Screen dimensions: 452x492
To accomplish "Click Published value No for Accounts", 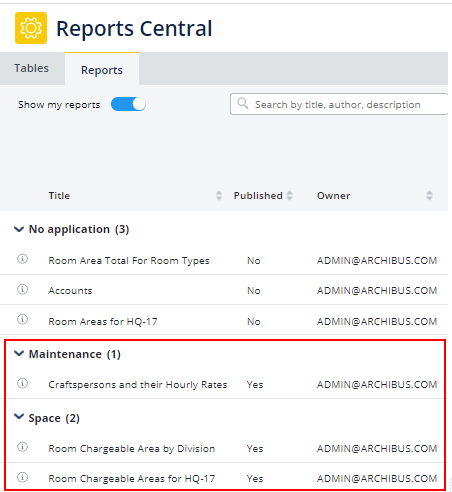I will [x=253, y=291].
